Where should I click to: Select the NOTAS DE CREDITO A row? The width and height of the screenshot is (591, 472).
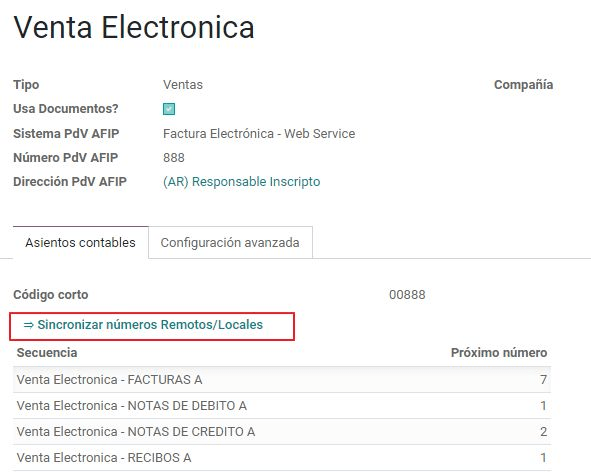click(282, 432)
